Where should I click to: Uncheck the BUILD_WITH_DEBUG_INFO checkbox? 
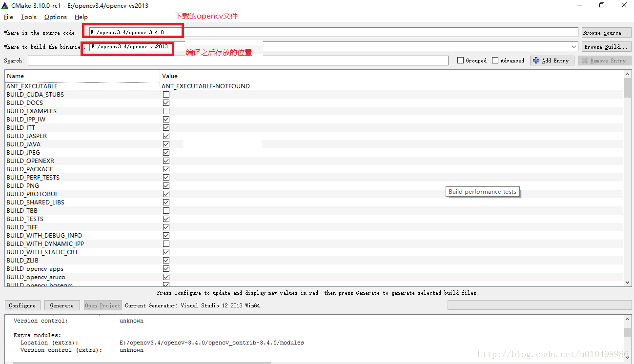click(166, 235)
